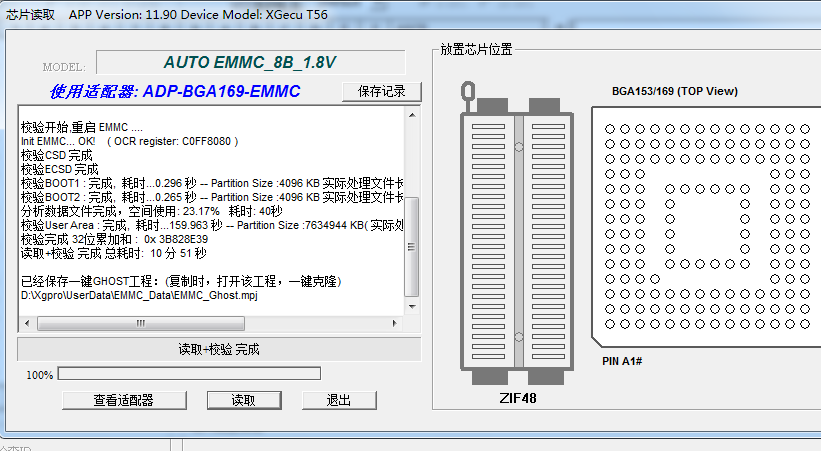
Task: Click the 100% progress bar
Action: tap(188, 374)
